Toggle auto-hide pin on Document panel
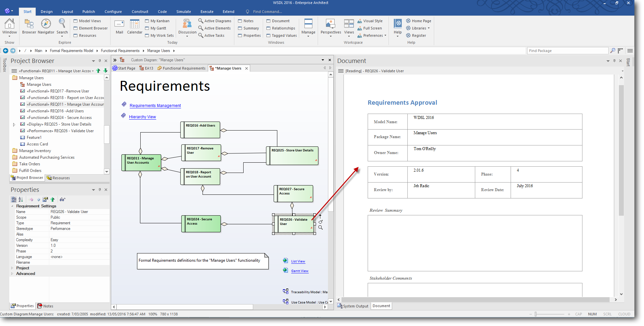Image resolution: width=644 pixels, height=326 pixels. tap(614, 61)
